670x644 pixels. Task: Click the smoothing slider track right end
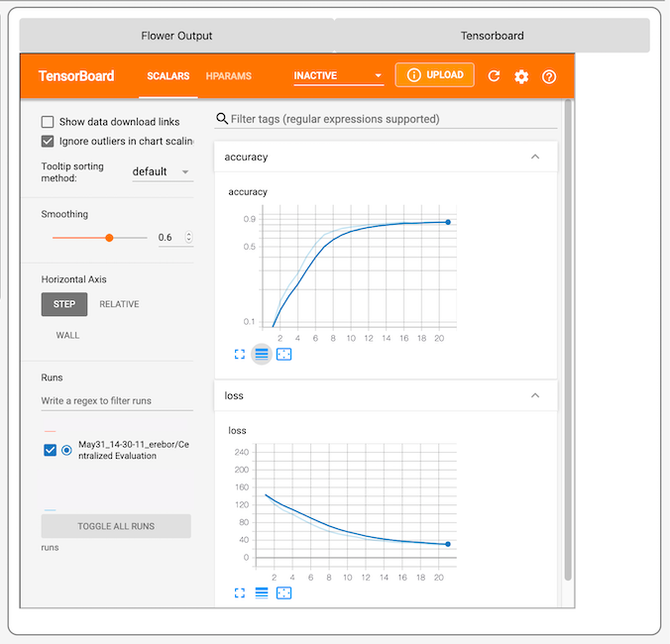point(146,238)
